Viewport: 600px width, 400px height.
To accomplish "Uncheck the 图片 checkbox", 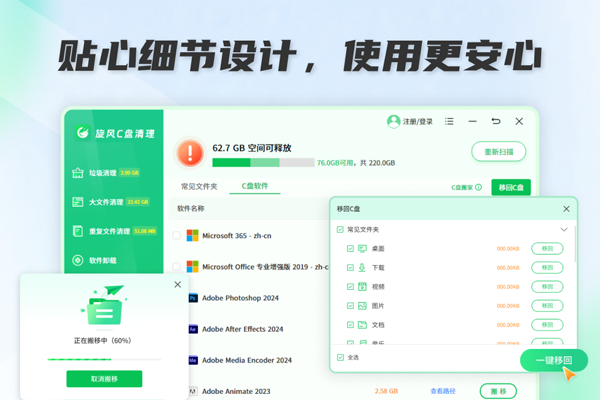I will (350, 305).
